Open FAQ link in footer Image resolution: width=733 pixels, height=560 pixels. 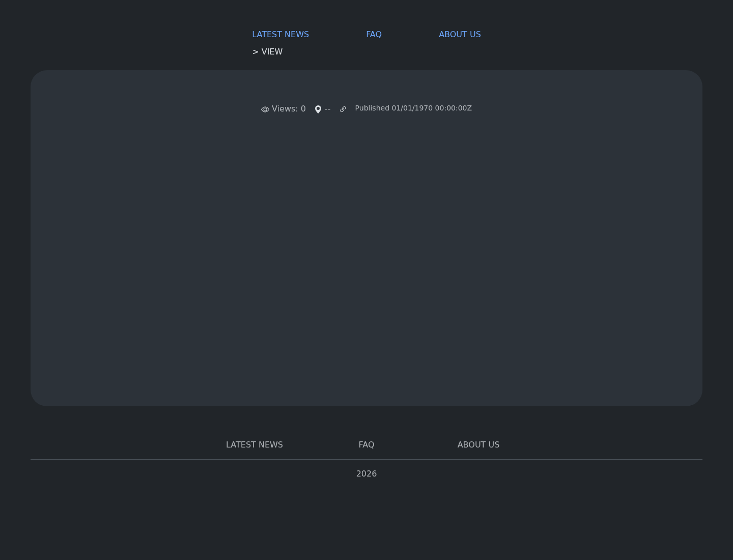(366, 444)
